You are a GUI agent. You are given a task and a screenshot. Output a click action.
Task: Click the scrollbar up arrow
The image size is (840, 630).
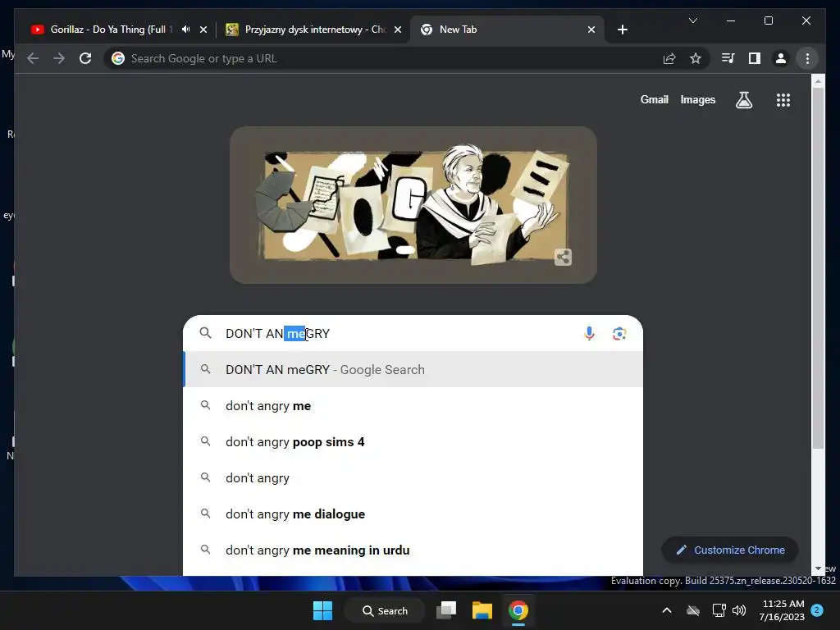(x=818, y=81)
